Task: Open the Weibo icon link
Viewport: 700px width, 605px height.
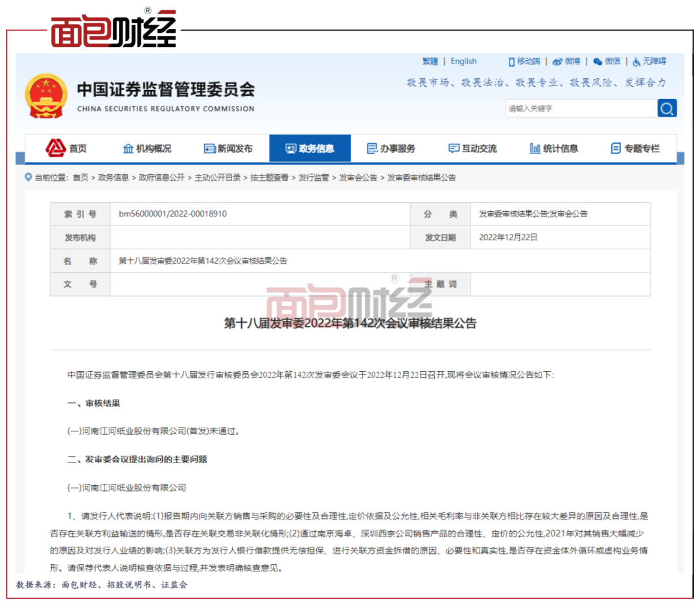Action: coord(557,62)
